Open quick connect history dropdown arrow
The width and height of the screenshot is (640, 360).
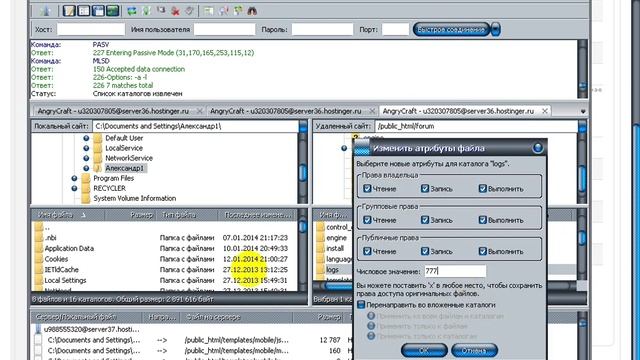click(x=496, y=29)
